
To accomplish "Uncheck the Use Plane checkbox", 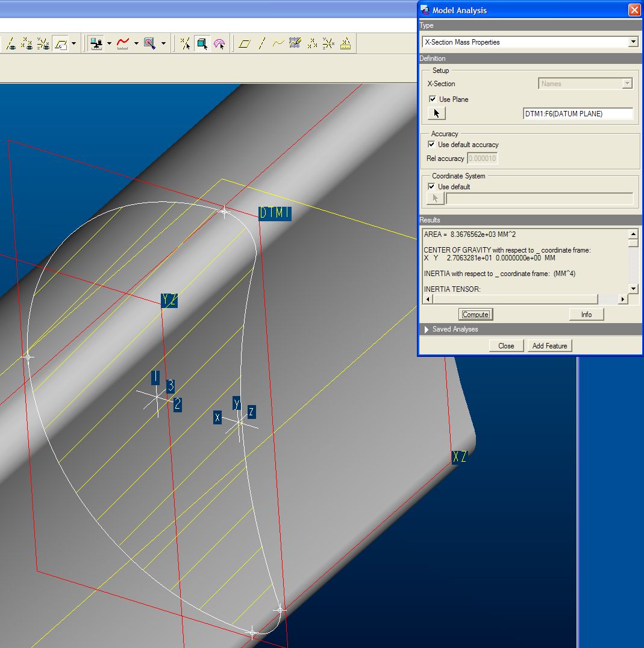I will 432,99.
